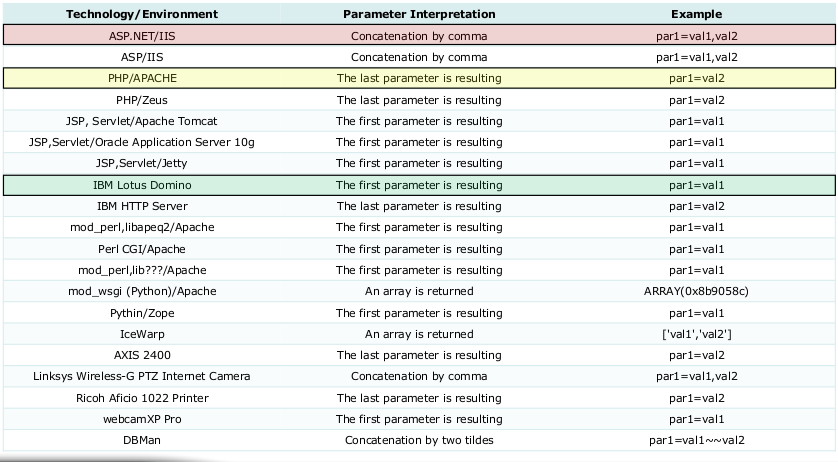Click the IBM Lotus Domino cell
This screenshot has height=462, width=838.
tap(141, 185)
